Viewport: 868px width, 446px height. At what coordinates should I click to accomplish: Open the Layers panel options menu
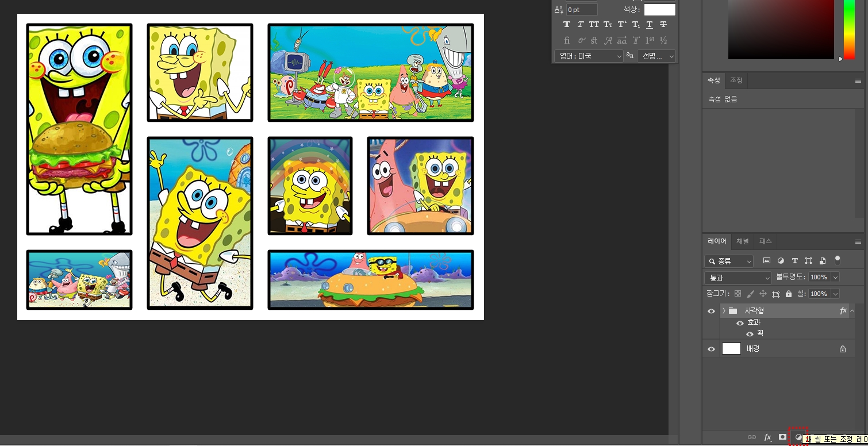point(858,241)
